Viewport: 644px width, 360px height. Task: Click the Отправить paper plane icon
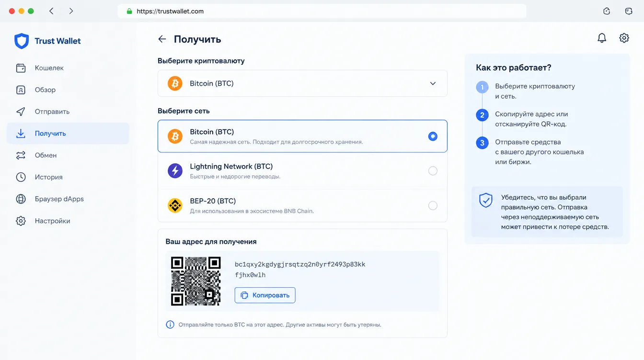point(21,112)
